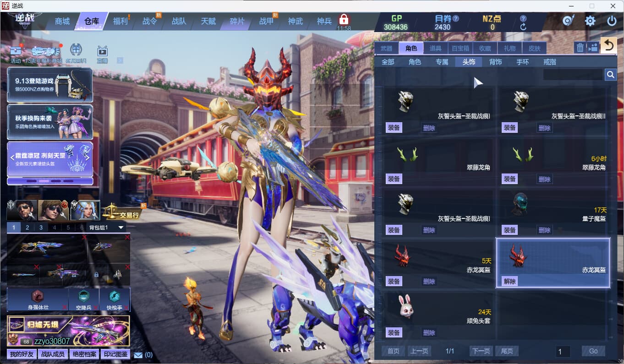
Task: Click 解除 to unequip 赤龙冥盔
Action: pos(509,281)
